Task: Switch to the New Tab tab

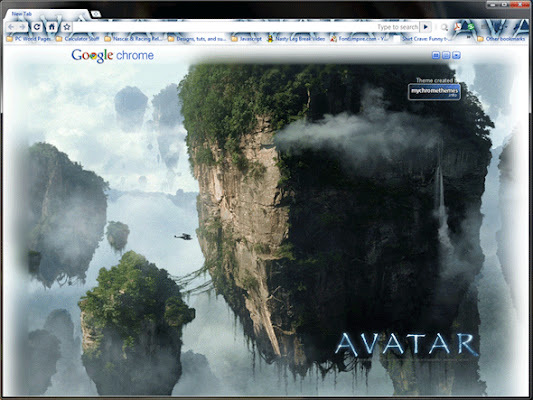Action: (x=48, y=14)
